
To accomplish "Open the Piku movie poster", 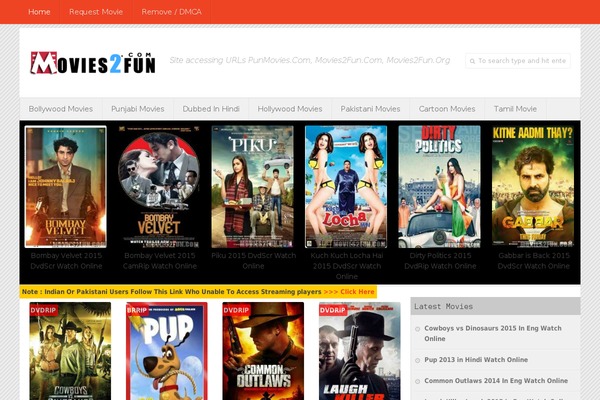I will pos(253,187).
